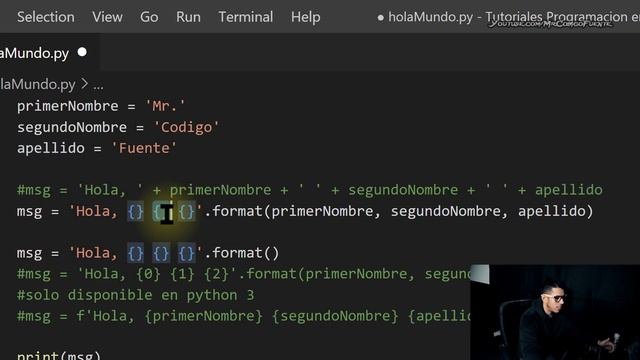Click the commented concatenation #msg line
The image size is (640, 360).
310,190
